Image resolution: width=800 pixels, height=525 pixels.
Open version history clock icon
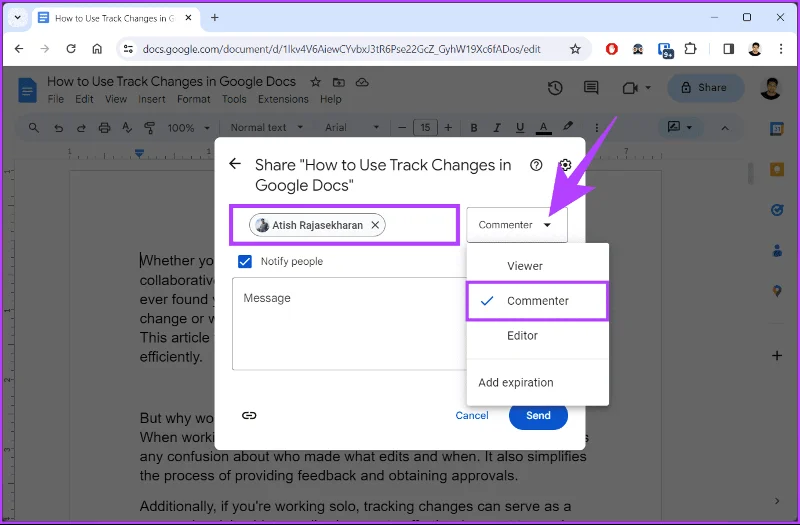coord(555,88)
